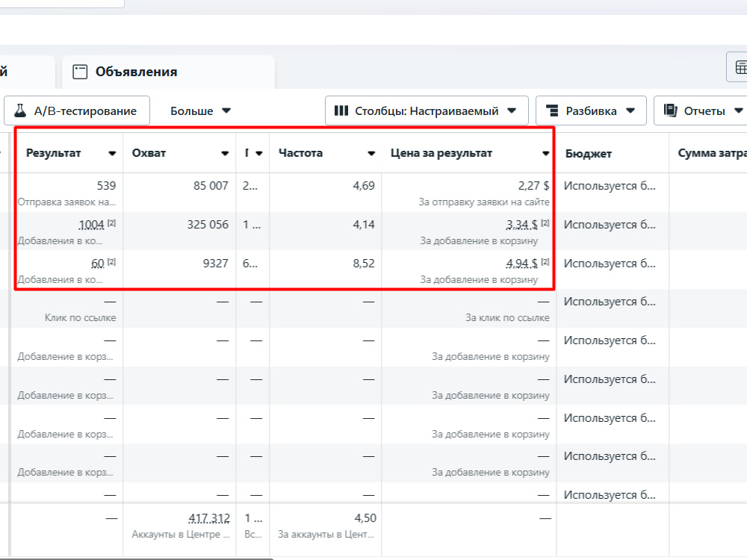Select frequency value 8,52

[x=364, y=264]
